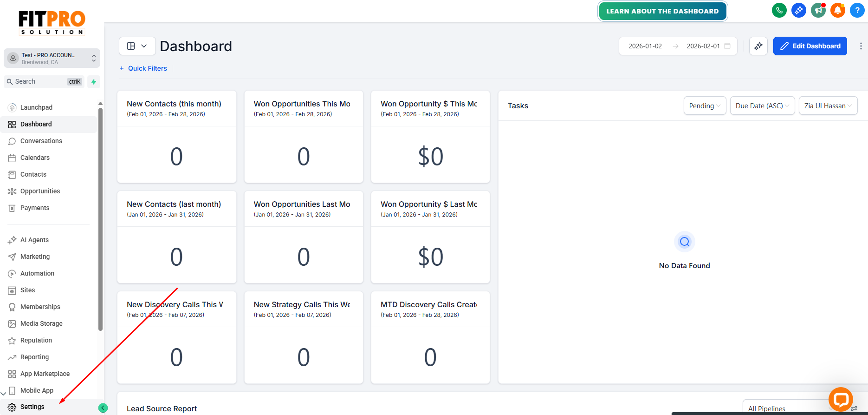Click the megaphone announcements icon
The width and height of the screenshot is (868, 415).
click(818, 10)
